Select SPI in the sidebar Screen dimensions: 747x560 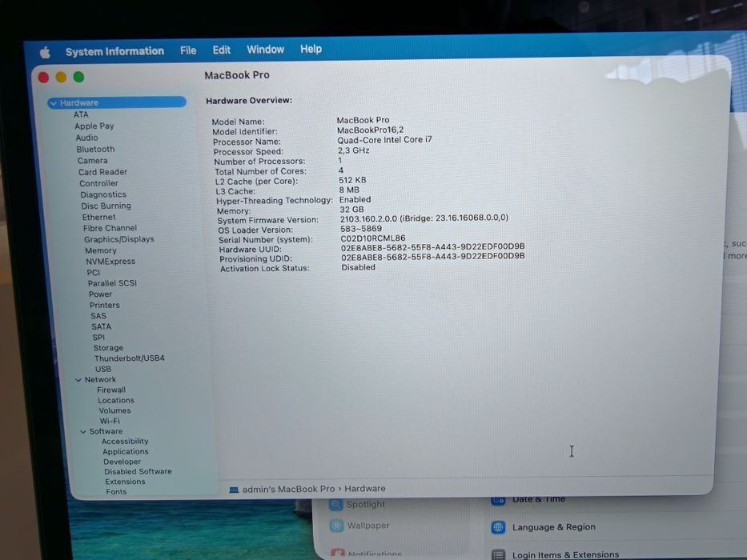[98, 337]
